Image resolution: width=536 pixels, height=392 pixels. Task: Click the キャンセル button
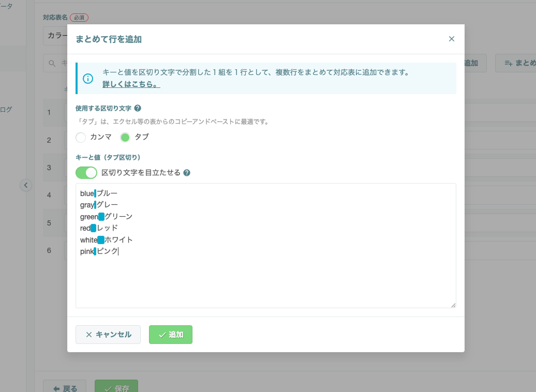[x=108, y=335]
